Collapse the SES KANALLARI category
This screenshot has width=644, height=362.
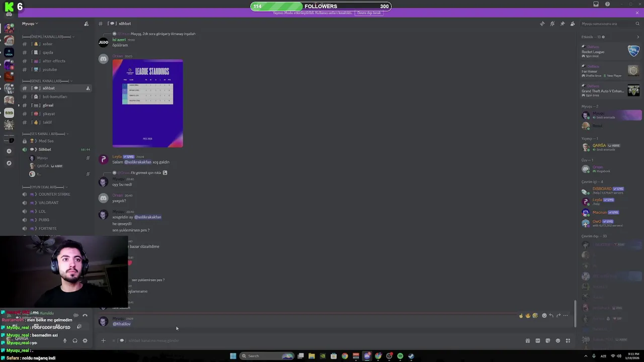click(x=46, y=134)
